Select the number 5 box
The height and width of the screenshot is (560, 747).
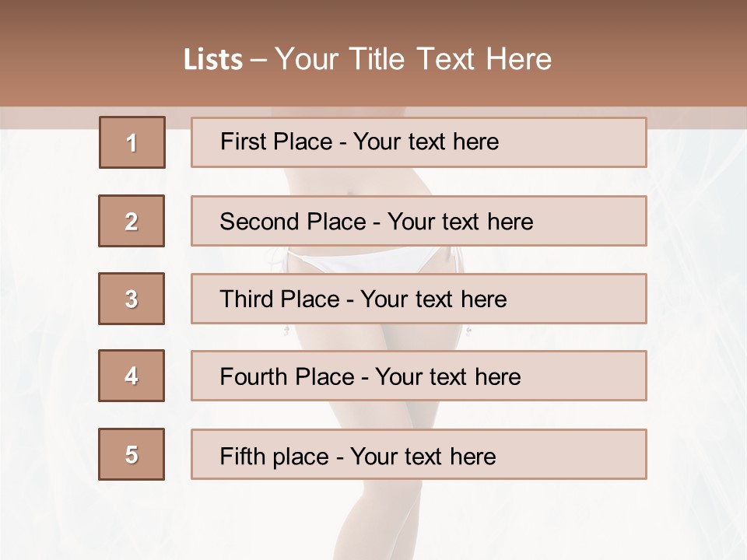pos(132,454)
